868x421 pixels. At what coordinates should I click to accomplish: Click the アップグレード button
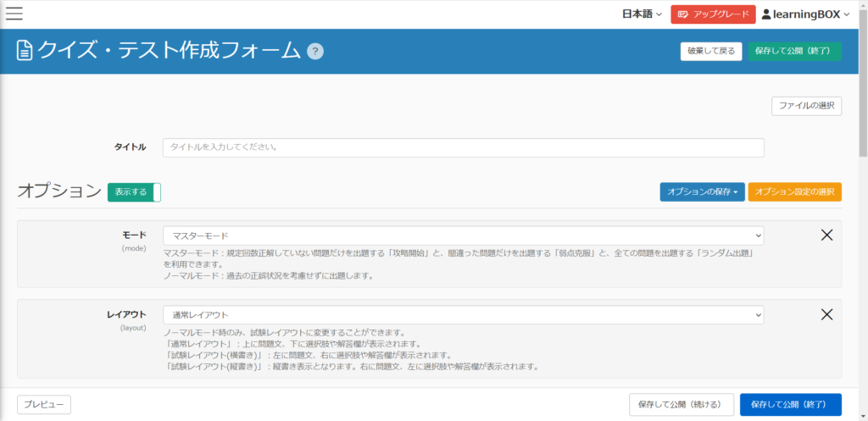[x=712, y=14]
